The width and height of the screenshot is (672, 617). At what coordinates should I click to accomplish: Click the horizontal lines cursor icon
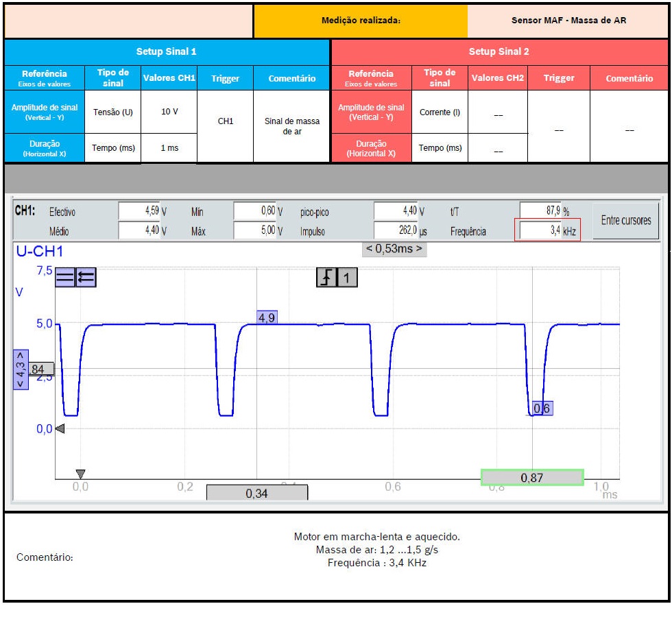click(x=65, y=278)
